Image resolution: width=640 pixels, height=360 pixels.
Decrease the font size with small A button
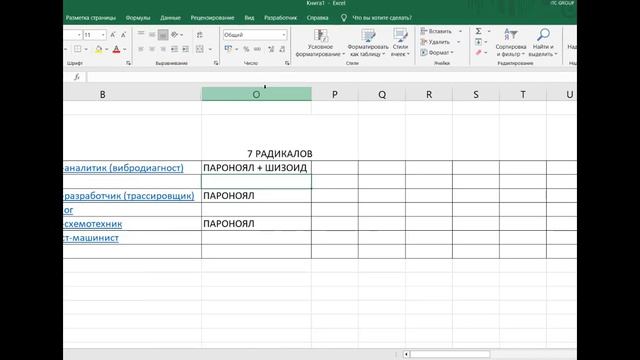pos(123,35)
